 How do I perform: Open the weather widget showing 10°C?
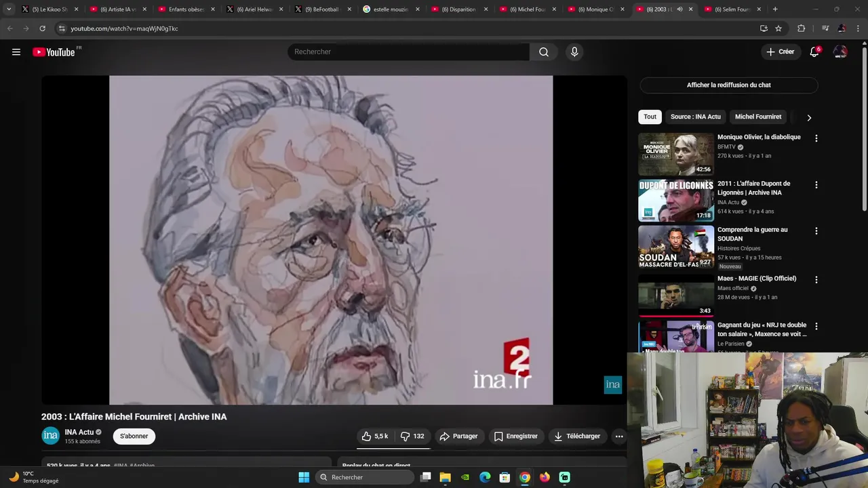34,477
